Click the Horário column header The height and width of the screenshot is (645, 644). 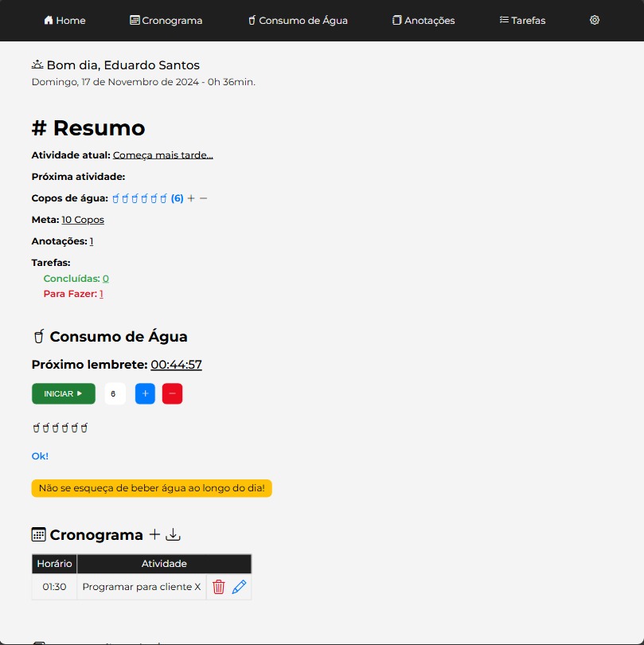click(x=54, y=564)
